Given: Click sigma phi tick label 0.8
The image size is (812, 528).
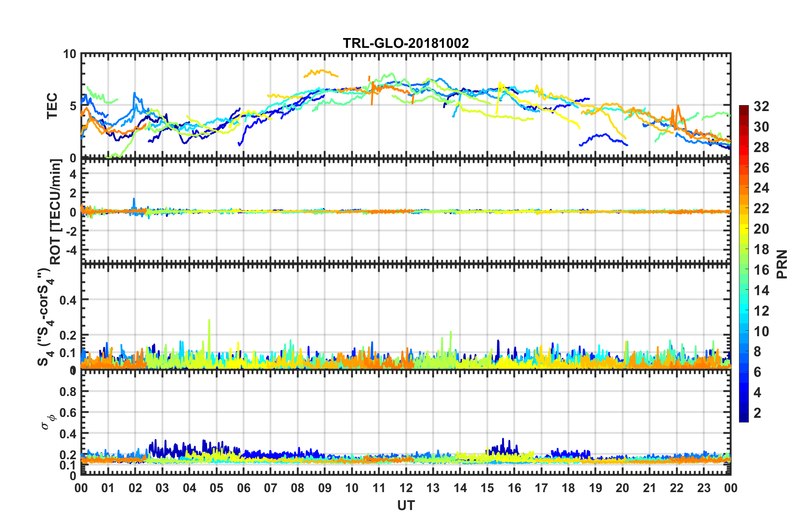Looking at the screenshot, I should 68,391.
